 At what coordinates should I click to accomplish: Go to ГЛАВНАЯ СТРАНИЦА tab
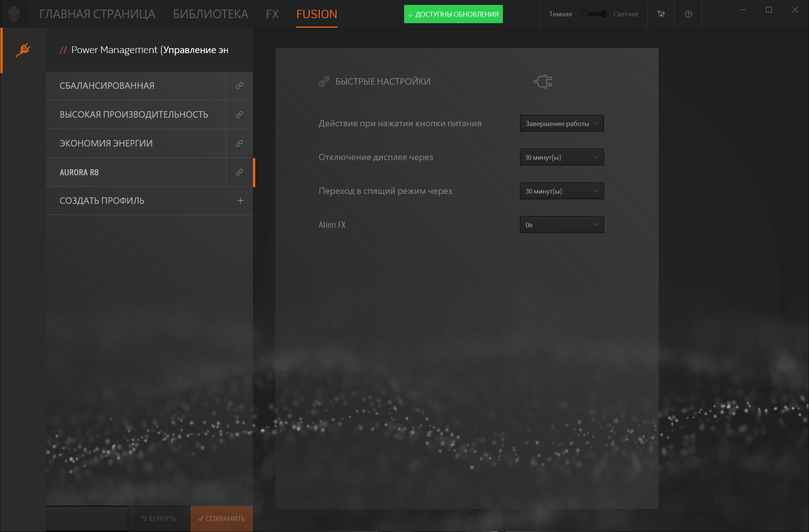[97, 14]
